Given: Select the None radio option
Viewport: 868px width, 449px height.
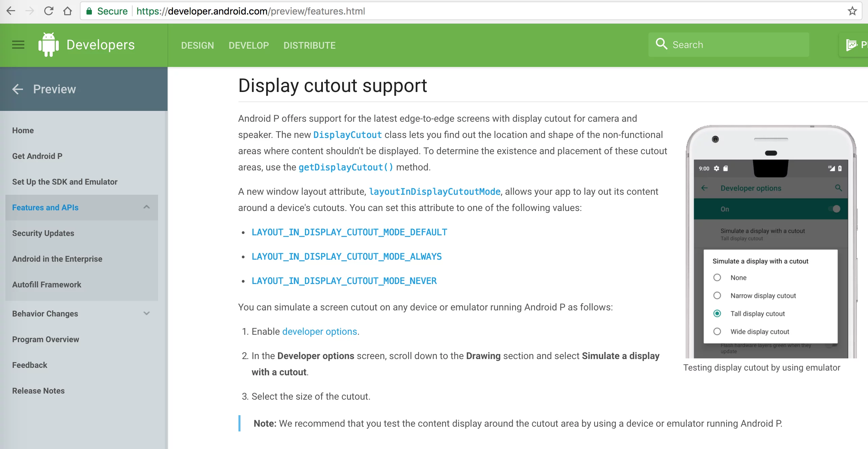Looking at the screenshot, I should coord(717,278).
